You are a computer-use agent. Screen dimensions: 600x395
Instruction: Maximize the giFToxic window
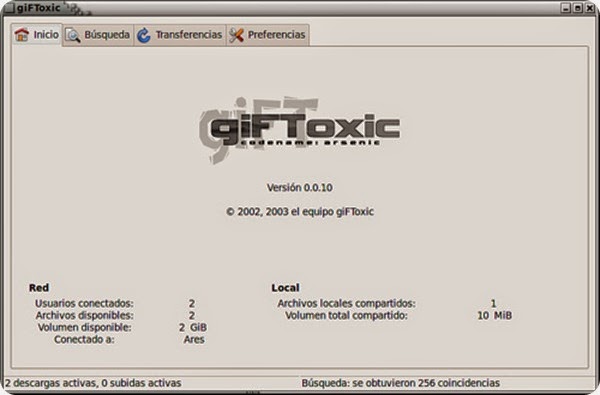pyautogui.click(x=578, y=8)
